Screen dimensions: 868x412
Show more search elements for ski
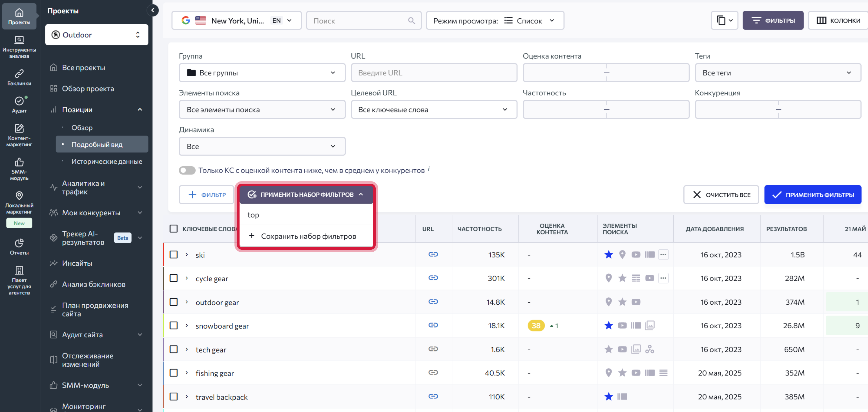(663, 255)
